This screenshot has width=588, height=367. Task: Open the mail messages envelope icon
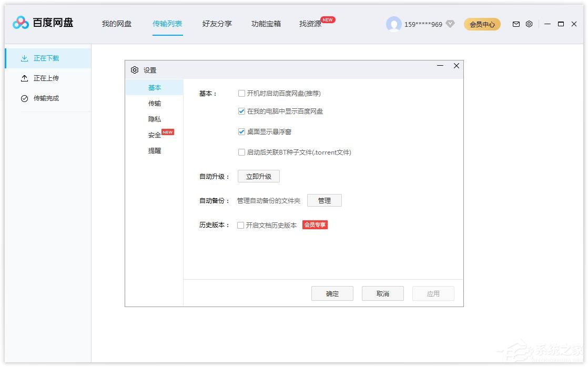[516, 24]
